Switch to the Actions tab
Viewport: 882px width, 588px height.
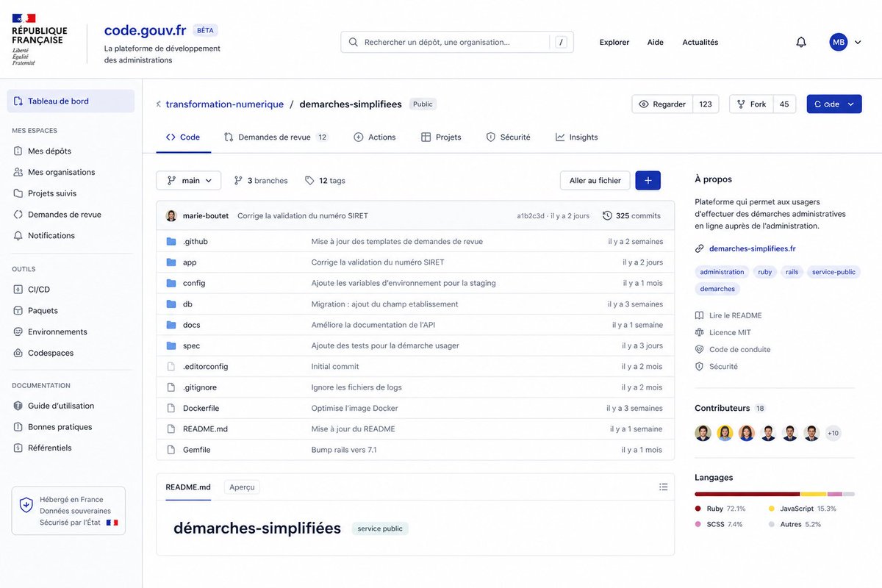point(375,137)
